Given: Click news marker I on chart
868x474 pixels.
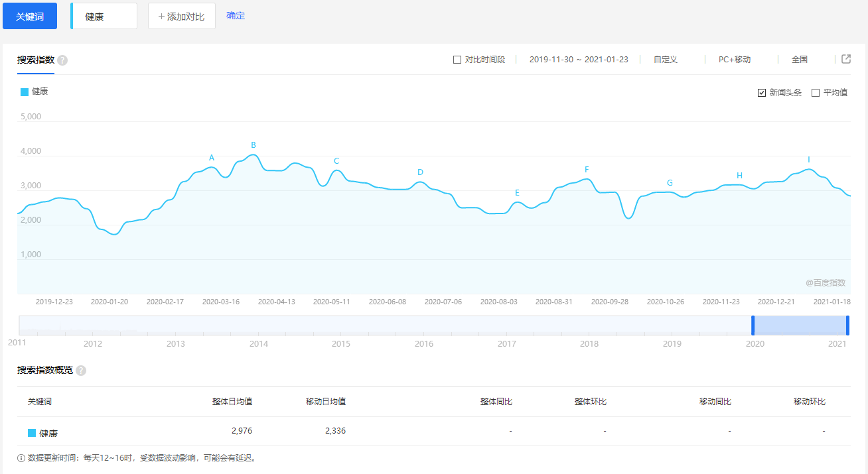Looking at the screenshot, I should pos(809,160).
